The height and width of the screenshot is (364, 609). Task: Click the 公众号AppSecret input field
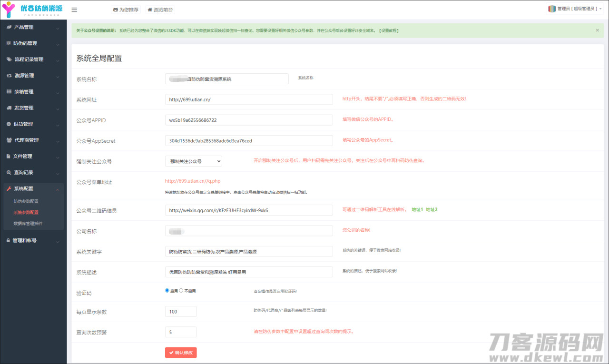[249, 141]
